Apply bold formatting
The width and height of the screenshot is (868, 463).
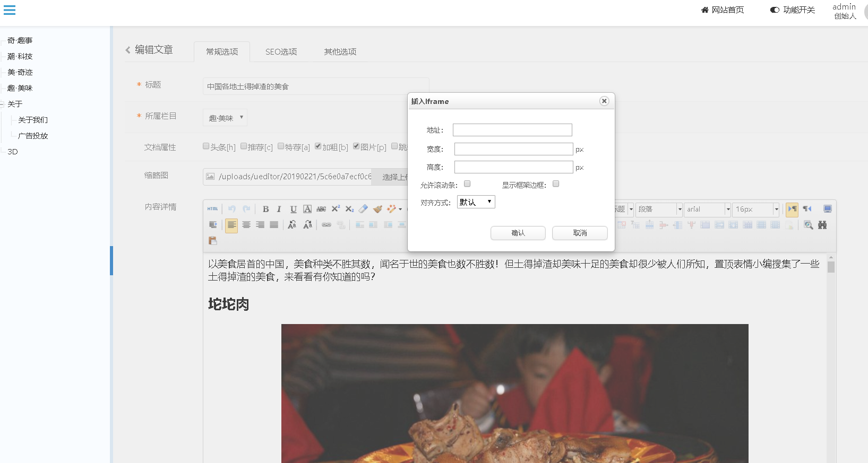tap(265, 209)
